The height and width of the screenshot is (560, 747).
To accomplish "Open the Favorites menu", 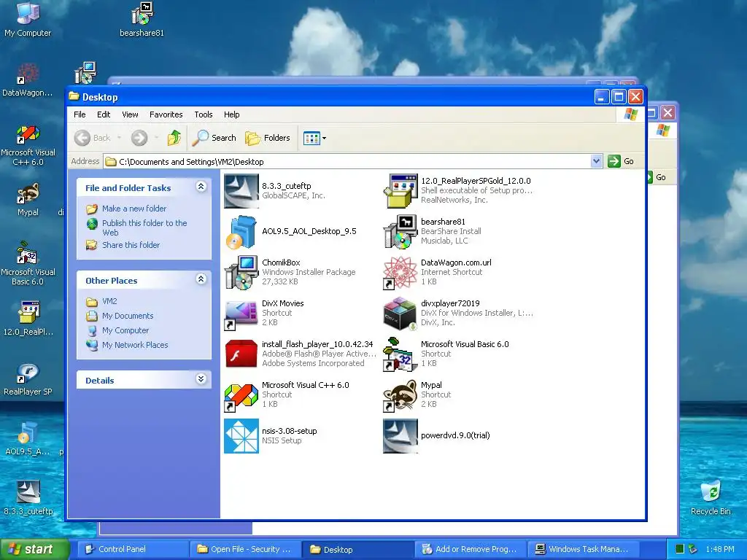I will pos(166,114).
